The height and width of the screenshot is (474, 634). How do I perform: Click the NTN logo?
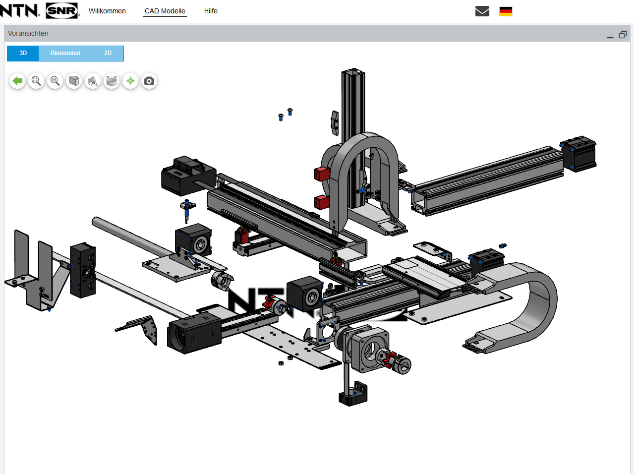(x=21, y=11)
